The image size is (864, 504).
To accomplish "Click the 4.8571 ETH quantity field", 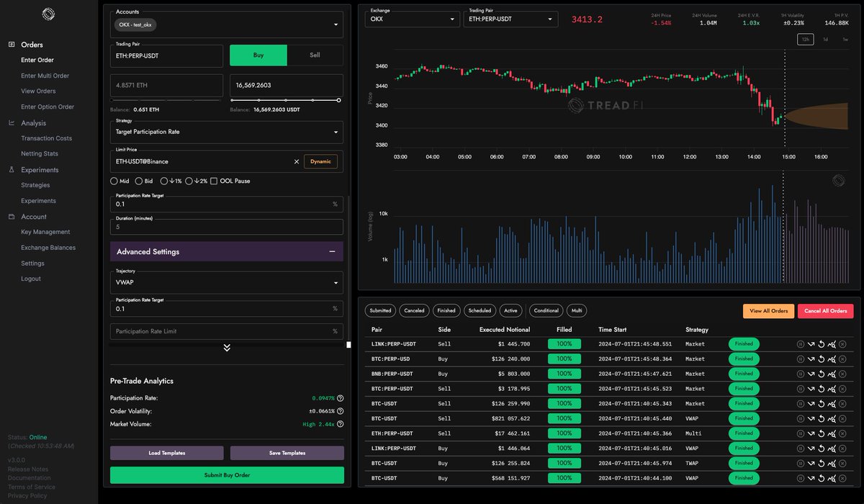I will (x=166, y=85).
